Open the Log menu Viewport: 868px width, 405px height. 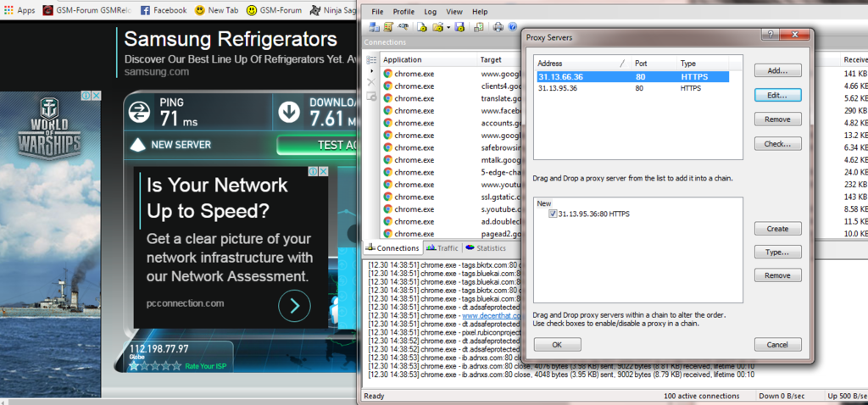[430, 12]
